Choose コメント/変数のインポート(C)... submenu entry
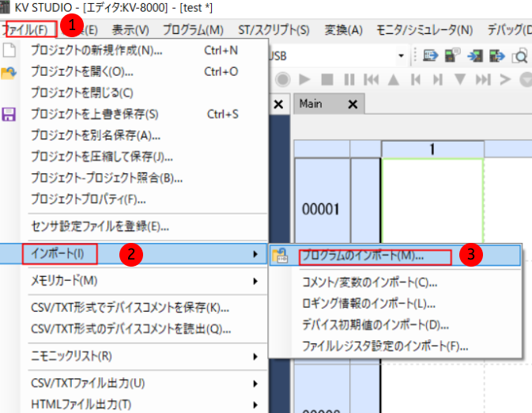The width and height of the screenshot is (532, 413). 395,282
